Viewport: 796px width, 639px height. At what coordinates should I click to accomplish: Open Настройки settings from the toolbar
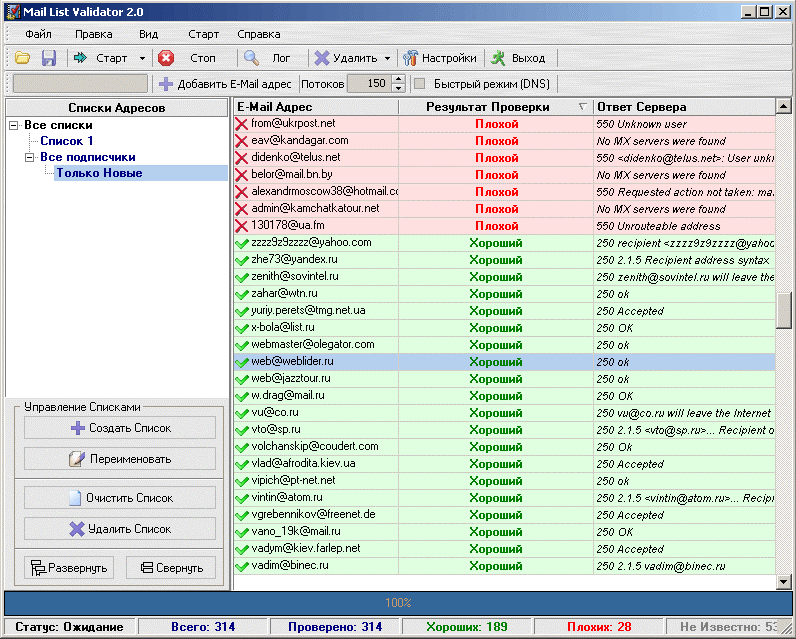(439, 59)
